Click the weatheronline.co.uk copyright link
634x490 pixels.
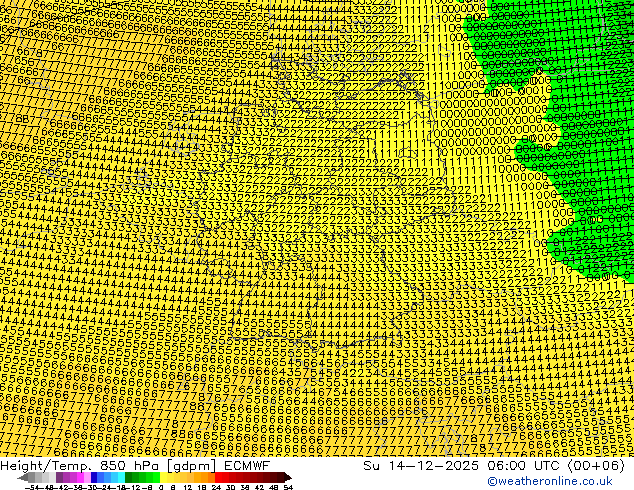pos(549,482)
